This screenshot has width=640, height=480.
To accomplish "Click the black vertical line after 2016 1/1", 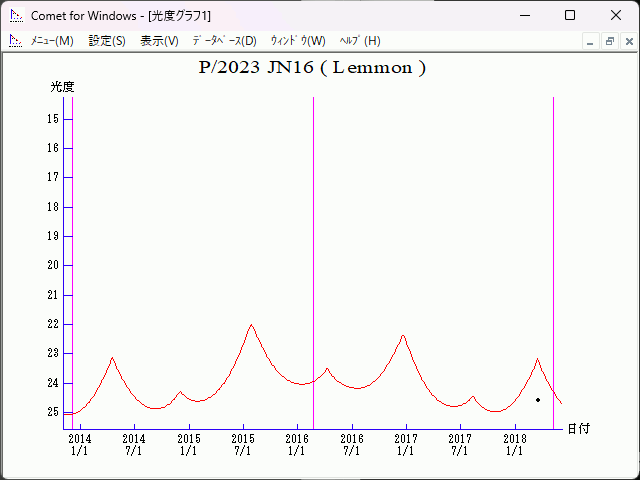I will (314, 250).
